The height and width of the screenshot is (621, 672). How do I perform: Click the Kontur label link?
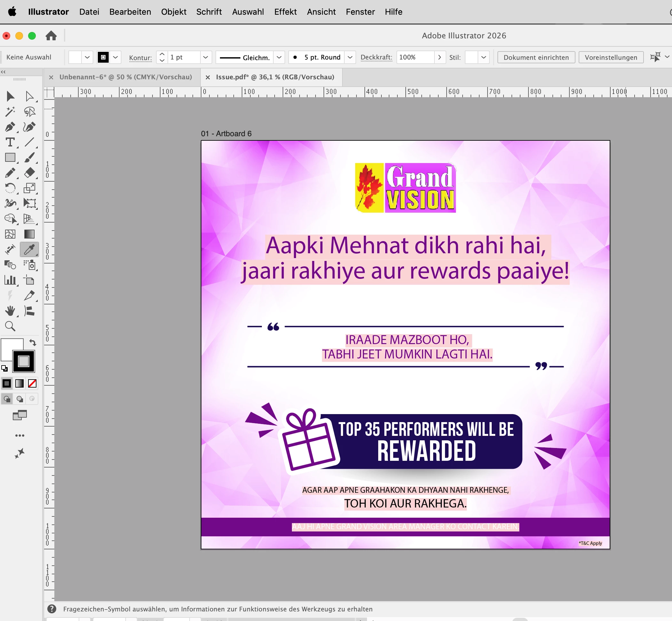pos(140,58)
